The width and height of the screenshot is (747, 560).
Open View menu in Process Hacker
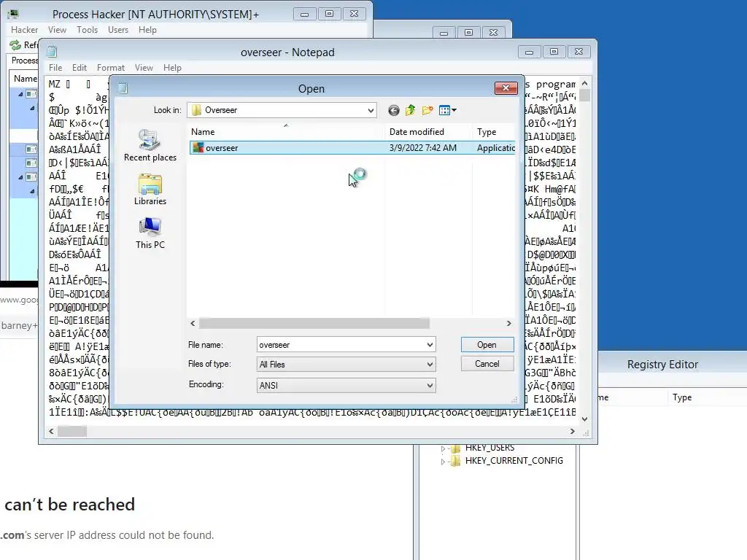coord(57,29)
